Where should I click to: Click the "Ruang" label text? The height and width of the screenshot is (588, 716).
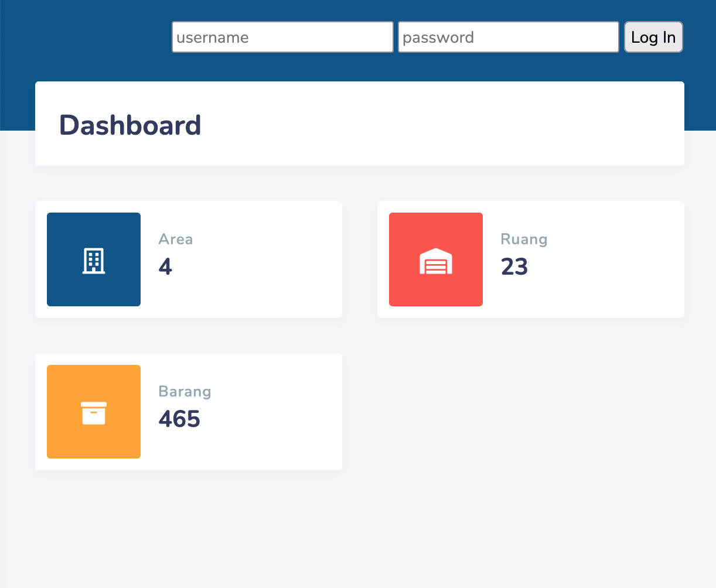click(x=524, y=239)
